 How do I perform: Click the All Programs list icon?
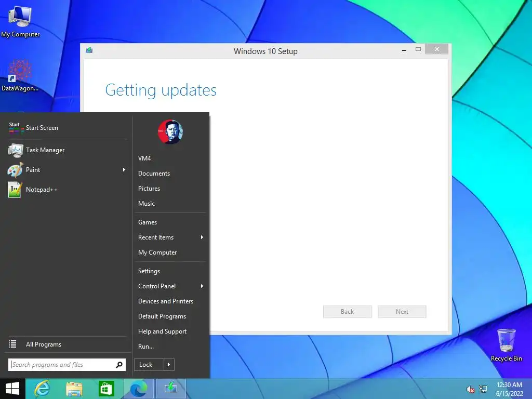(13, 344)
